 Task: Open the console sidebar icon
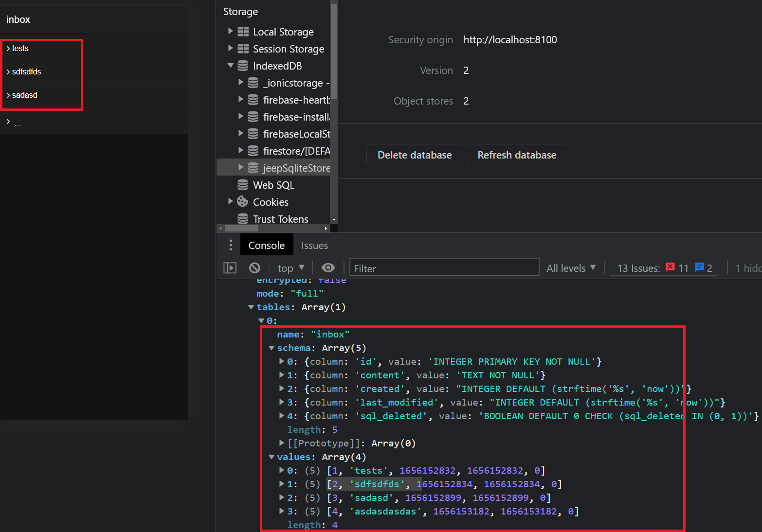[x=229, y=267]
